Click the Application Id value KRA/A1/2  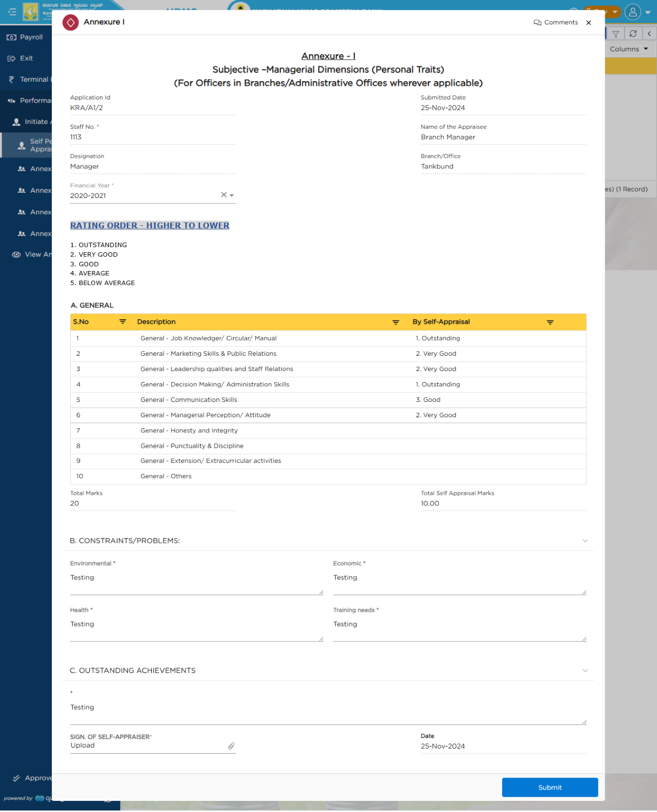(x=86, y=108)
